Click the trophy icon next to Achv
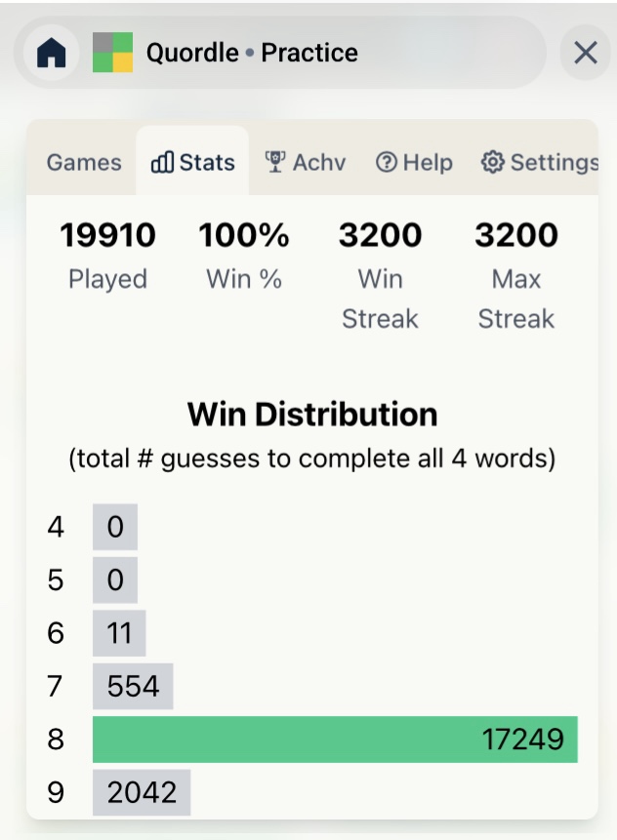 click(x=275, y=162)
